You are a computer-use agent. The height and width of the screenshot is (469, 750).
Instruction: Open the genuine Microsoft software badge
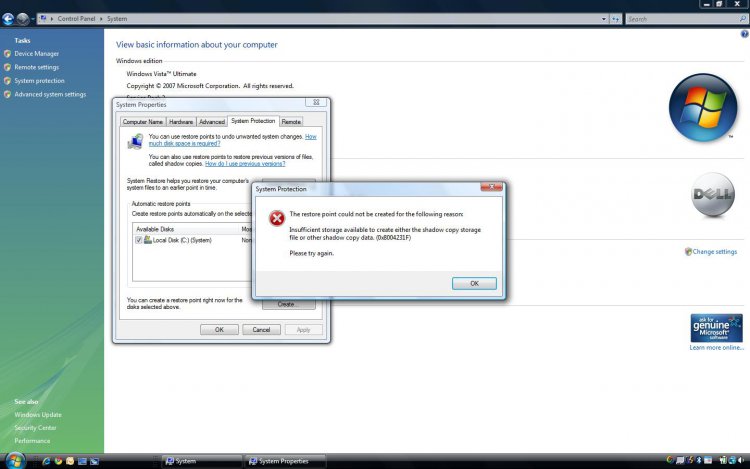pyautogui.click(x=716, y=328)
